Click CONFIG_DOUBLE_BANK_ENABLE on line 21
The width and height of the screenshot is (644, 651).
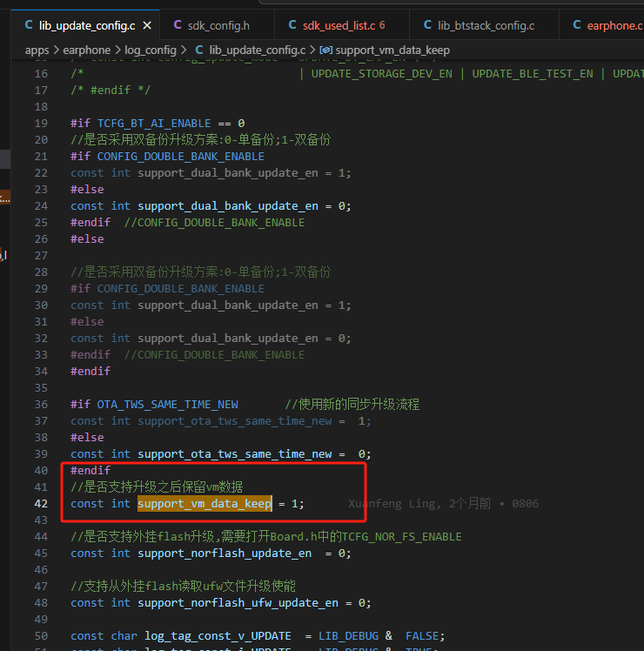pos(181,157)
